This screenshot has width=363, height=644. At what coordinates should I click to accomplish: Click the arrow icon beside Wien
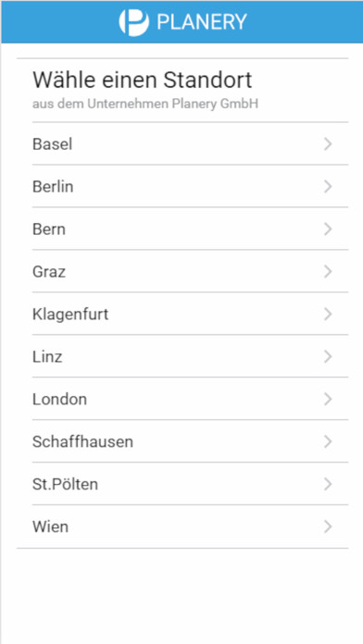click(x=328, y=526)
